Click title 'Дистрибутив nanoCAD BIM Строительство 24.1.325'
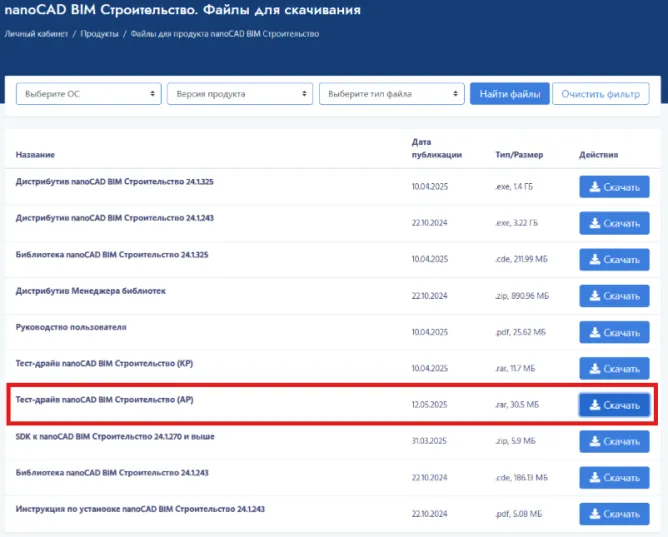Viewport: 668px width, 537px height. click(115, 182)
